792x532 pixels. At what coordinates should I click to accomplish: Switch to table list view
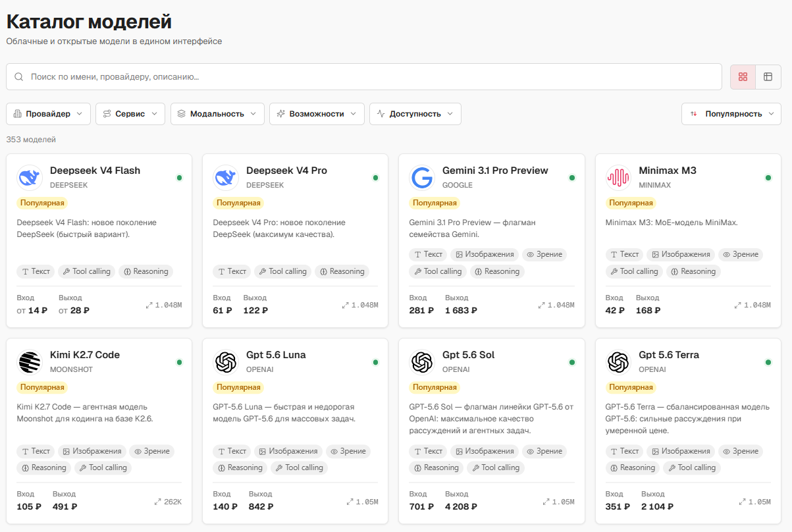768,77
